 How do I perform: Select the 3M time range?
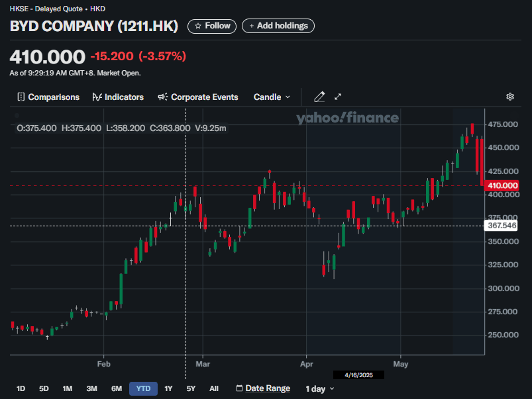pyautogui.click(x=91, y=388)
